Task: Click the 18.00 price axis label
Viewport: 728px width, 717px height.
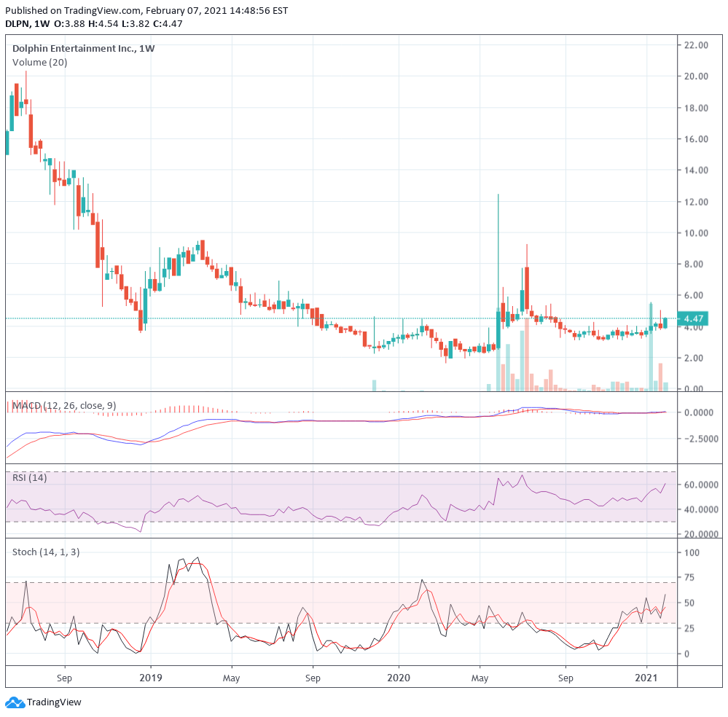Action: click(x=696, y=108)
